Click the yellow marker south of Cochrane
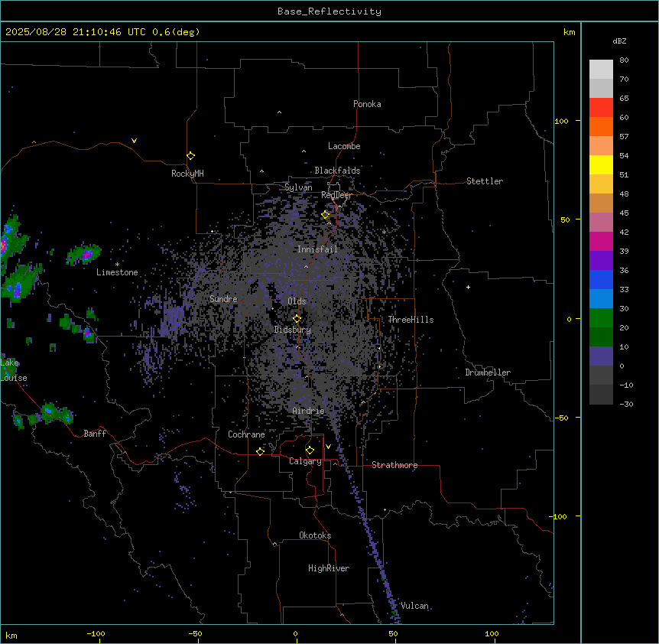The height and width of the screenshot is (644, 659). click(x=260, y=451)
